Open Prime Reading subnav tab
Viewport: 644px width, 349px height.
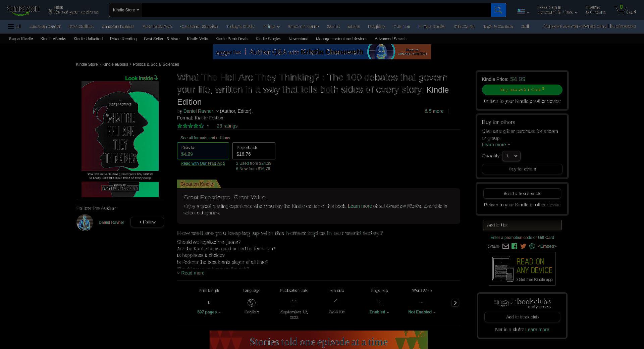coord(123,39)
